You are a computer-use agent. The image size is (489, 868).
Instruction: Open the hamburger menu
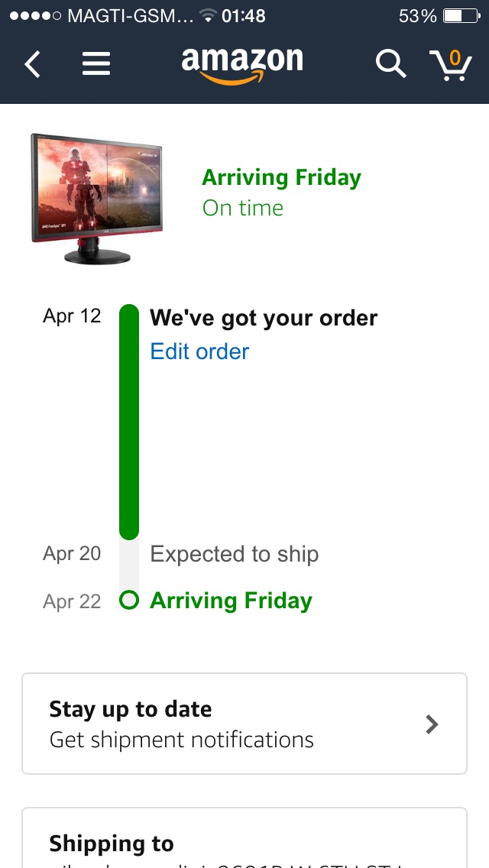tap(96, 64)
